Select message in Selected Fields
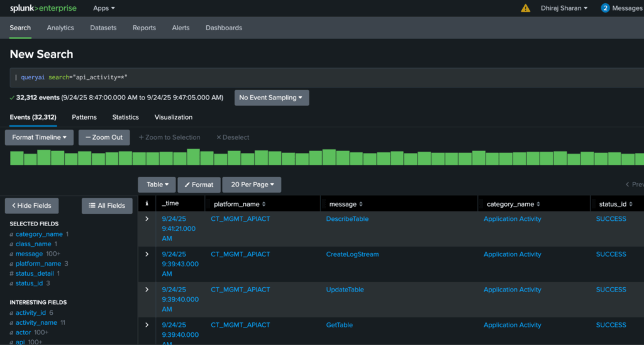Viewport: 644px width, 345px height. tap(29, 254)
